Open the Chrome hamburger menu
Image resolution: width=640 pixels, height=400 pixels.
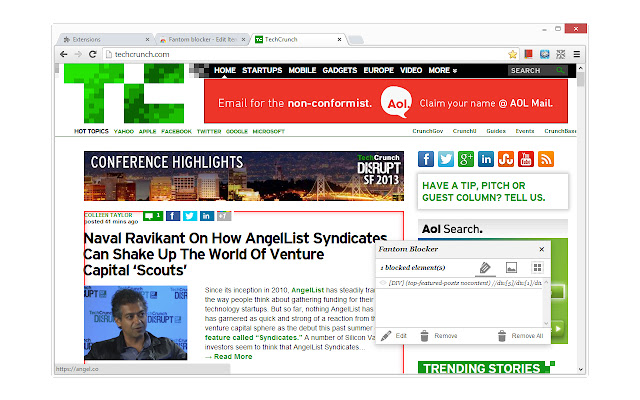(x=577, y=54)
